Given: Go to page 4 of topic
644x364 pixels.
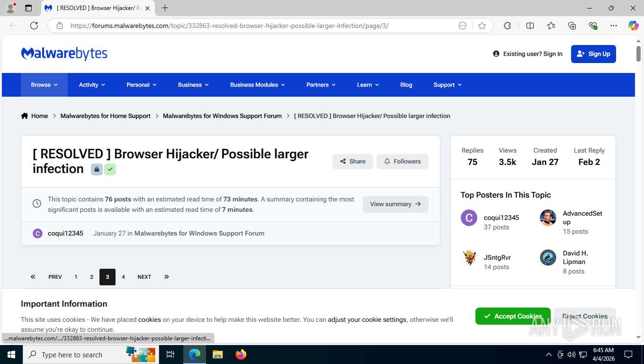Looking at the screenshot, I should click(x=123, y=277).
